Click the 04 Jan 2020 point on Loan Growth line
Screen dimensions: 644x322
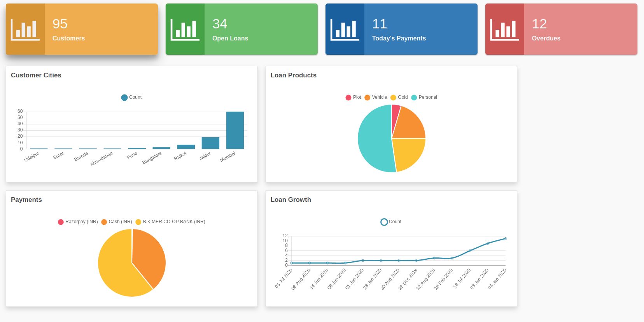pyautogui.click(x=505, y=238)
